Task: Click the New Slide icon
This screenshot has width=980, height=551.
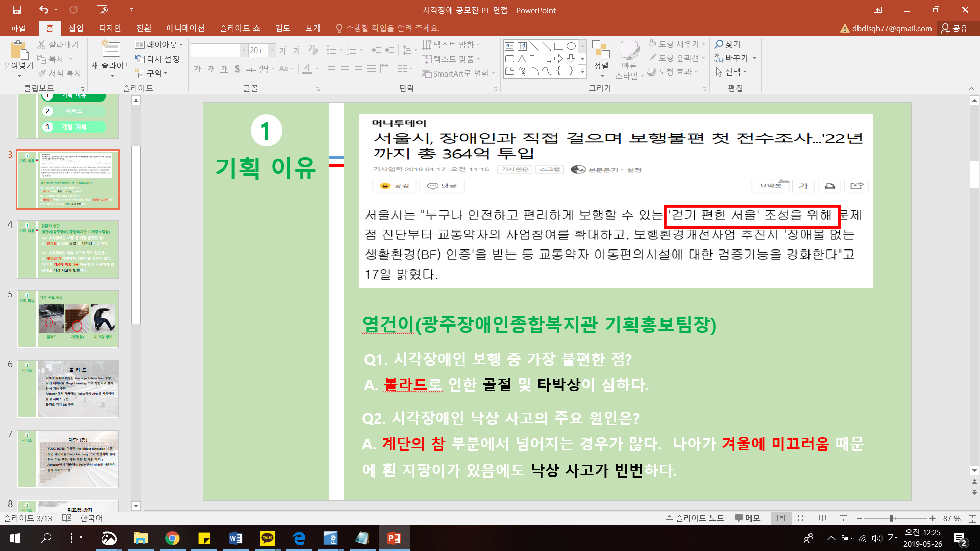Action: [x=111, y=50]
